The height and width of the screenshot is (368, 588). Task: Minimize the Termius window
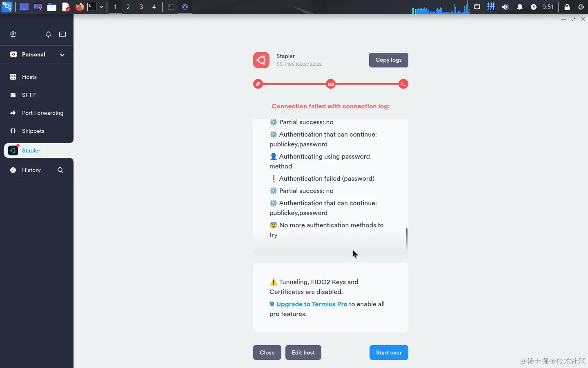point(563,19)
